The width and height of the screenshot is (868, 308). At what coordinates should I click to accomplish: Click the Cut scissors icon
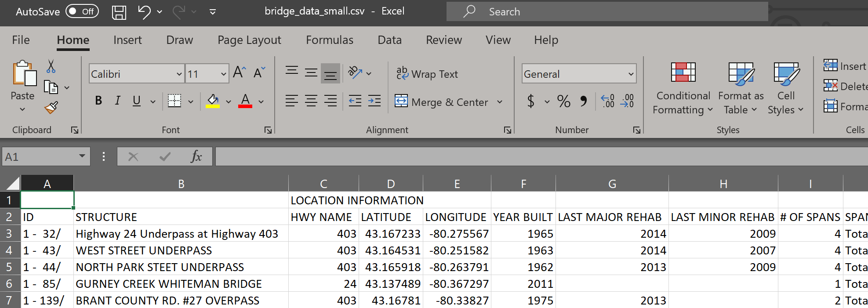[51, 67]
